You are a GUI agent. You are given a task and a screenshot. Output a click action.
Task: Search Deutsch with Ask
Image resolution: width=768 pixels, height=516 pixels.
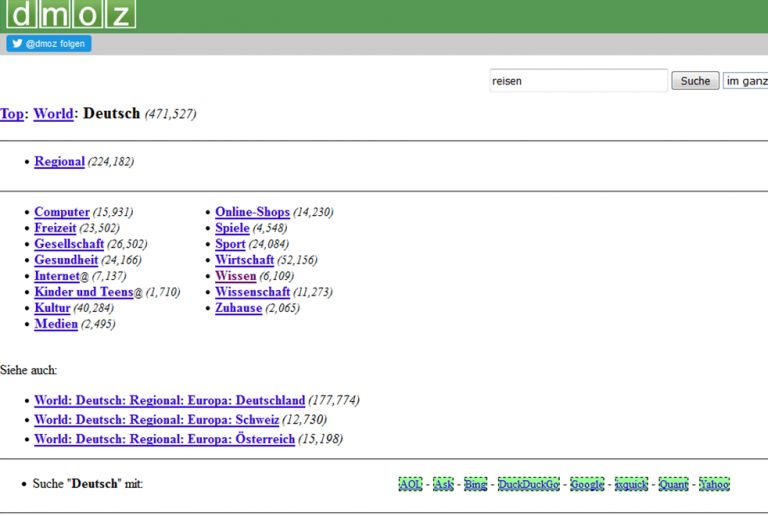[x=443, y=484]
